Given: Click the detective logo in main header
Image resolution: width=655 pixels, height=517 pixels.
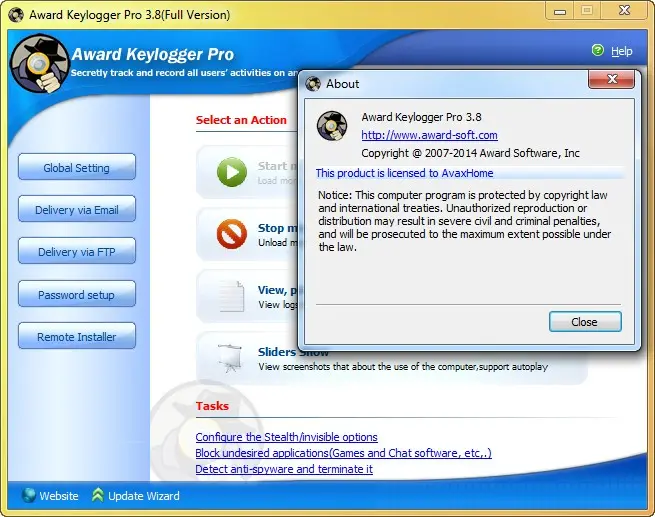Looking at the screenshot, I should click(39, 63).
